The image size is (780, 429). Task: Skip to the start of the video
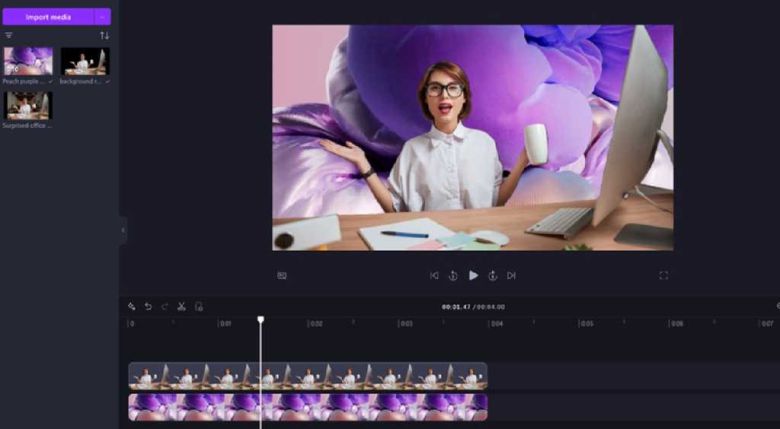[434, 275]
